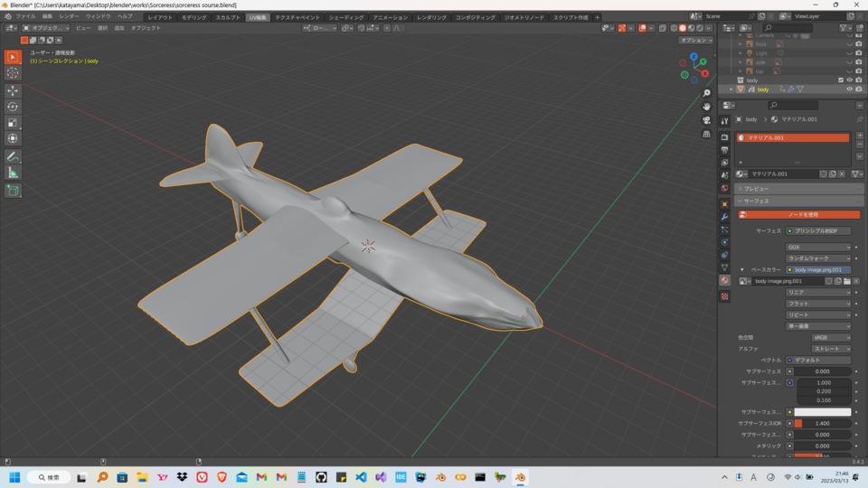Select the Rotate tool
The width and height of the screenshot is (868, 488).
pos(13,107)
